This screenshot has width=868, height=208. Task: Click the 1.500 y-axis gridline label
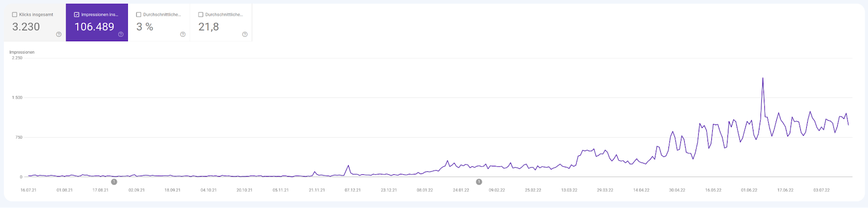(x=17, y=97)
